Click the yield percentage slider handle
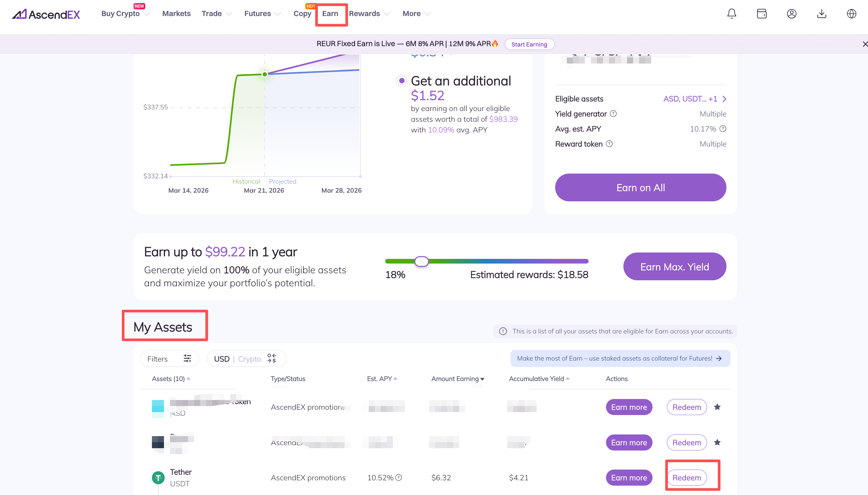Image resolution: width=868 pixels, height=495 pixels. (x=421, y=261)
